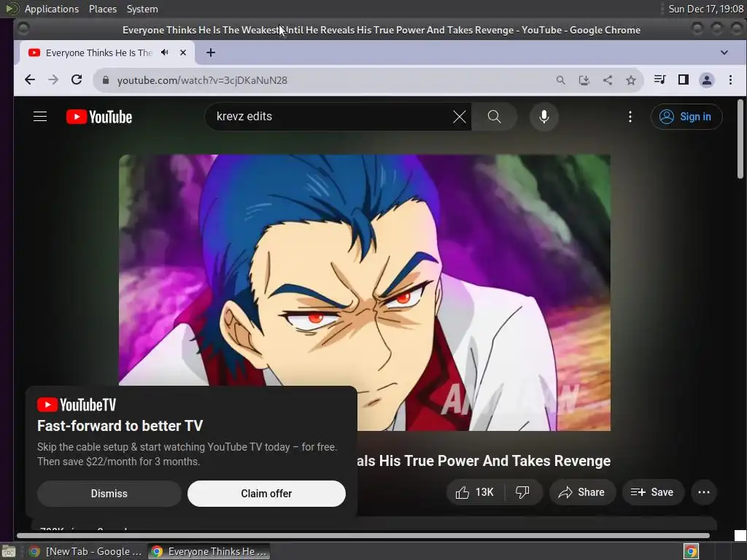
Task: Open the Applications menu
Action: (52, 9)
